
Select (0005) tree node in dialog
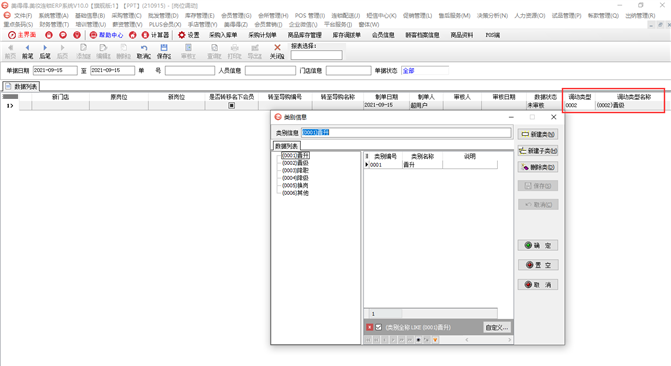[295, 185]
